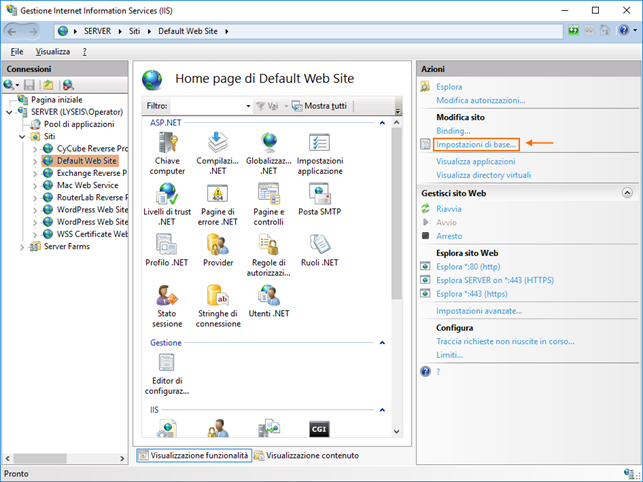Image resolution: width=643 pixels, height=482 pixels.
Task: Open the Filtro dropdown arrow
Action: pos(248,106)
